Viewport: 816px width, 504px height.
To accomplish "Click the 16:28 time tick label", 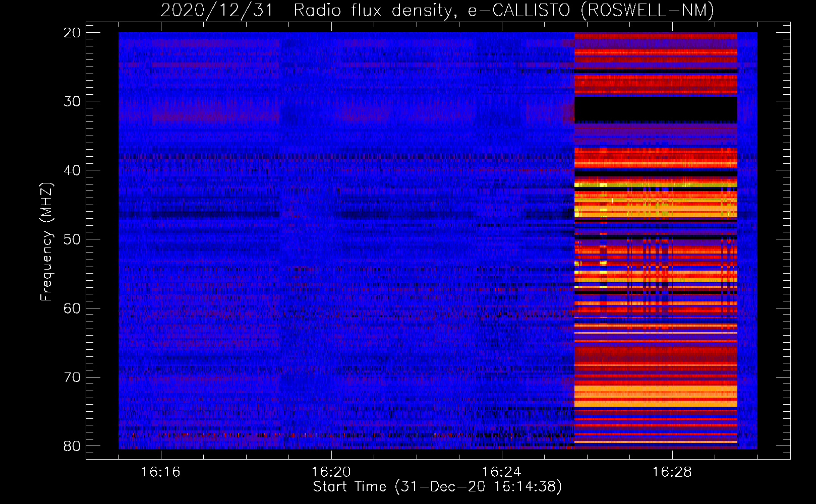I will tap(672, 472).
